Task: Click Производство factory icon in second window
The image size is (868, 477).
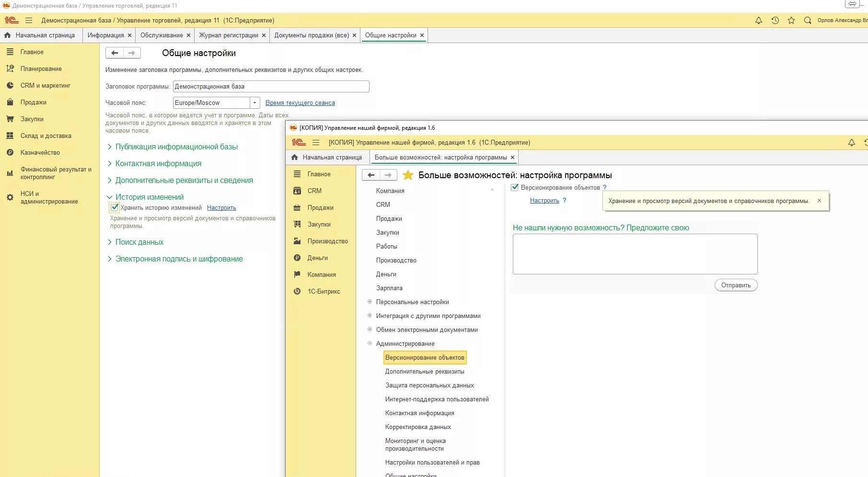Action: pos(297,241)
